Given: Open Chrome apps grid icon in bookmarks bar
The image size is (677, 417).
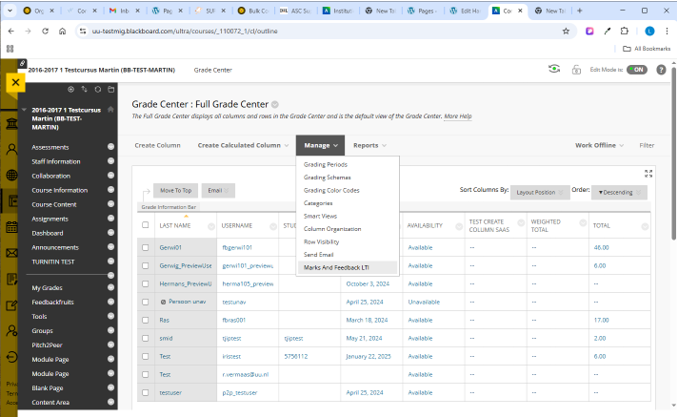Looking at the screenshot, I should (10, 49).
